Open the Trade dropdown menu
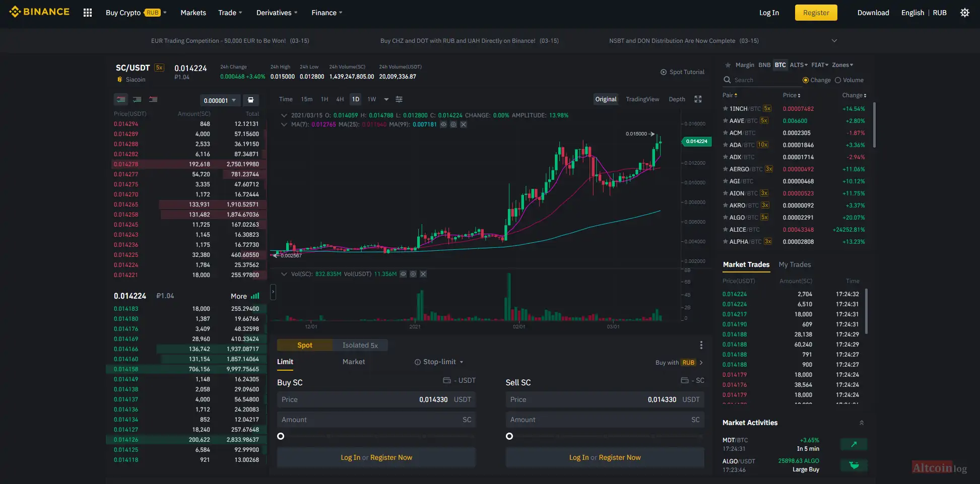This screenshot has width=980, height=484. pyautogui.click(x=230, y=13)
